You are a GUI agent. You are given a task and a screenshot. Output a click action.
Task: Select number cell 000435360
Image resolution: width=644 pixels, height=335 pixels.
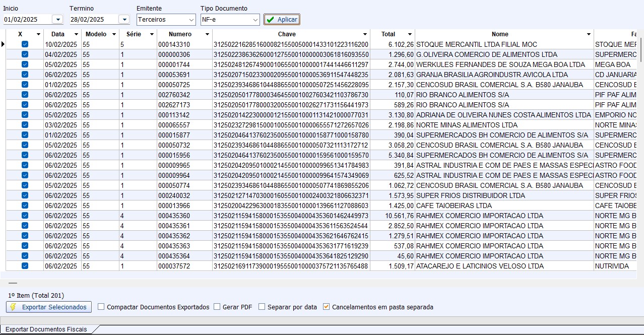184,216
